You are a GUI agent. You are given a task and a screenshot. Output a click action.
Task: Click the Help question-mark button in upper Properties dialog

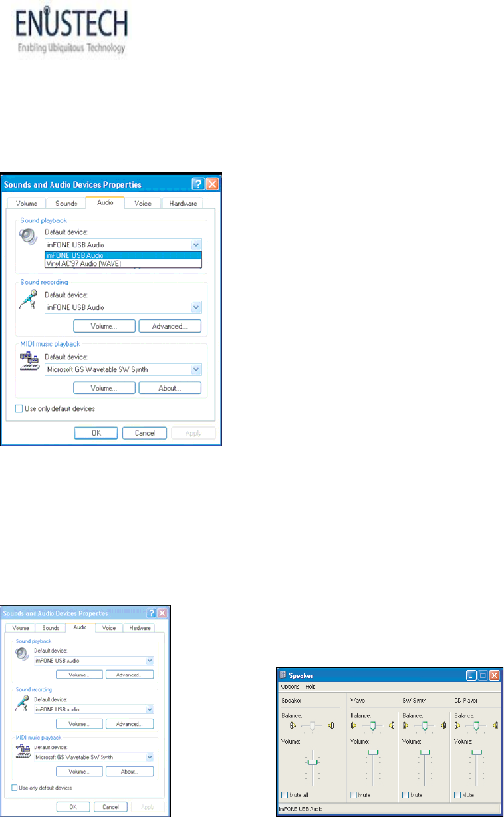click(x=197, y=184)
